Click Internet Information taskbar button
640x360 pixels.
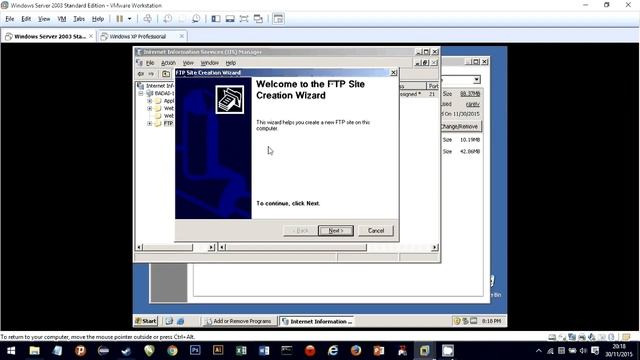pyautogui.click(x=318, y=321)
